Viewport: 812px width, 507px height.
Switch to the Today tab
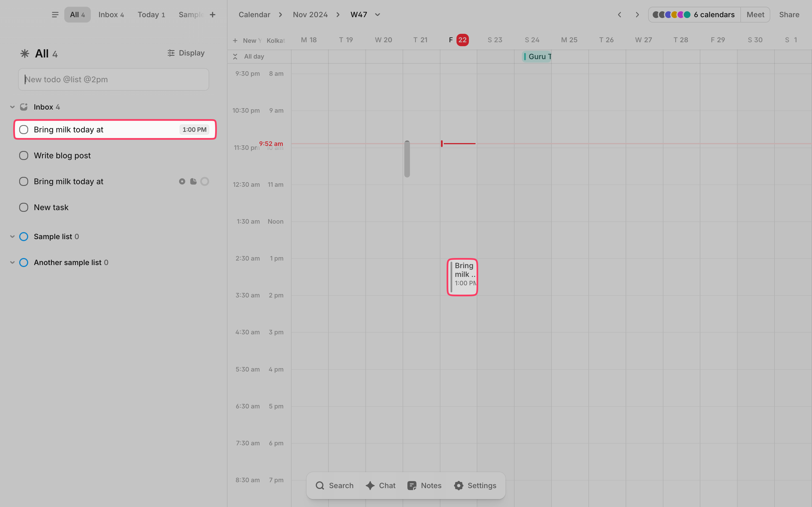pos(151,15)
